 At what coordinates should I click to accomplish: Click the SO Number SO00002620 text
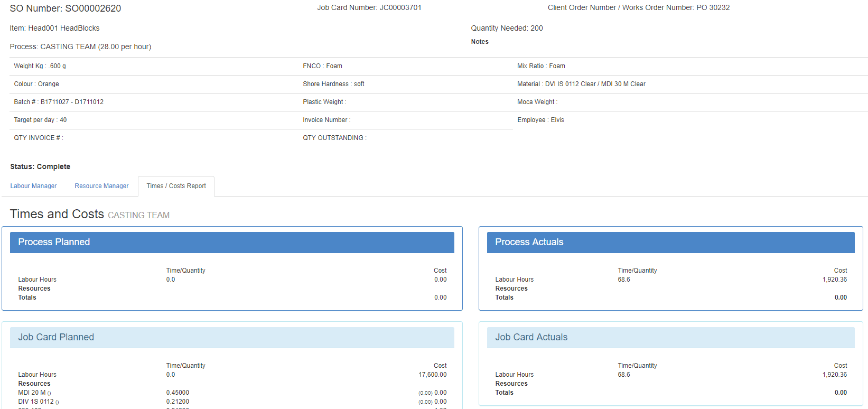pos(66,8)
